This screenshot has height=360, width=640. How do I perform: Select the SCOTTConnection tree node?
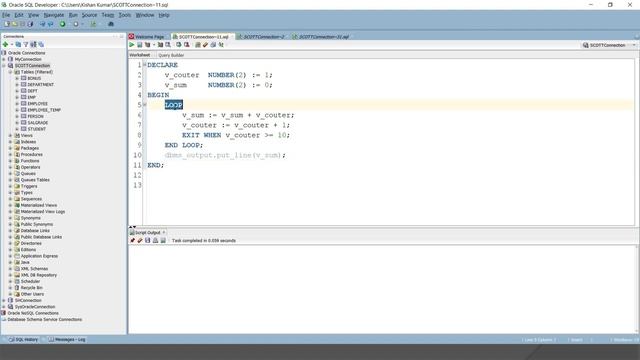[x=32, y=66]
